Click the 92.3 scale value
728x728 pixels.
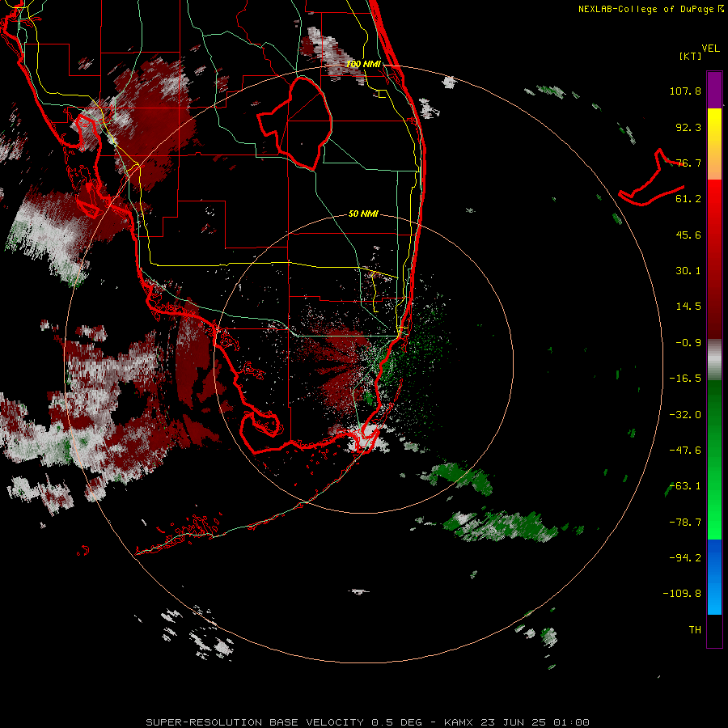click(x=688, y=127)
